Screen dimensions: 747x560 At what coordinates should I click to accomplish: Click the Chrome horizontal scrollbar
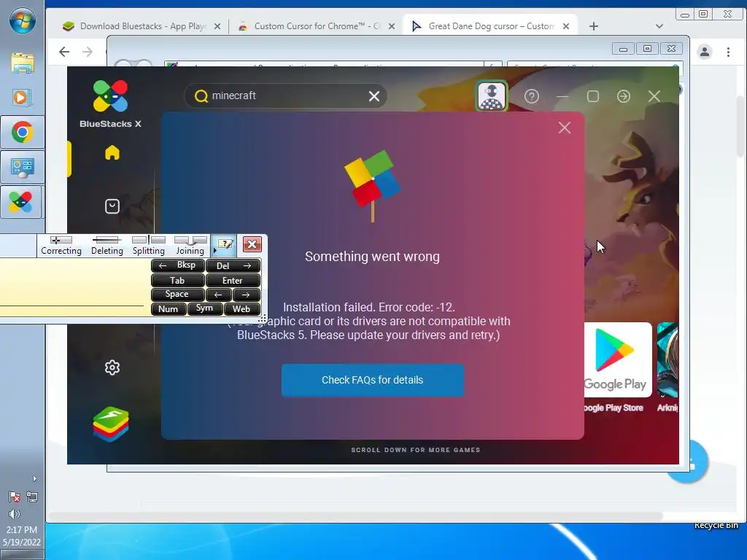[x=355, y=516]
